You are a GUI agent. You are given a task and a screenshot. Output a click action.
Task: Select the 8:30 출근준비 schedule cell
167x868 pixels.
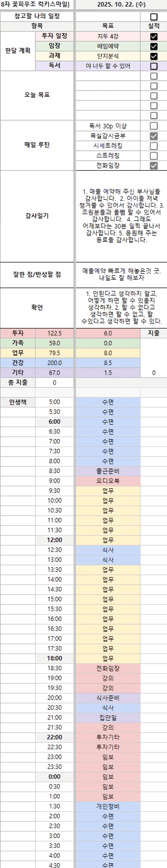108,471
